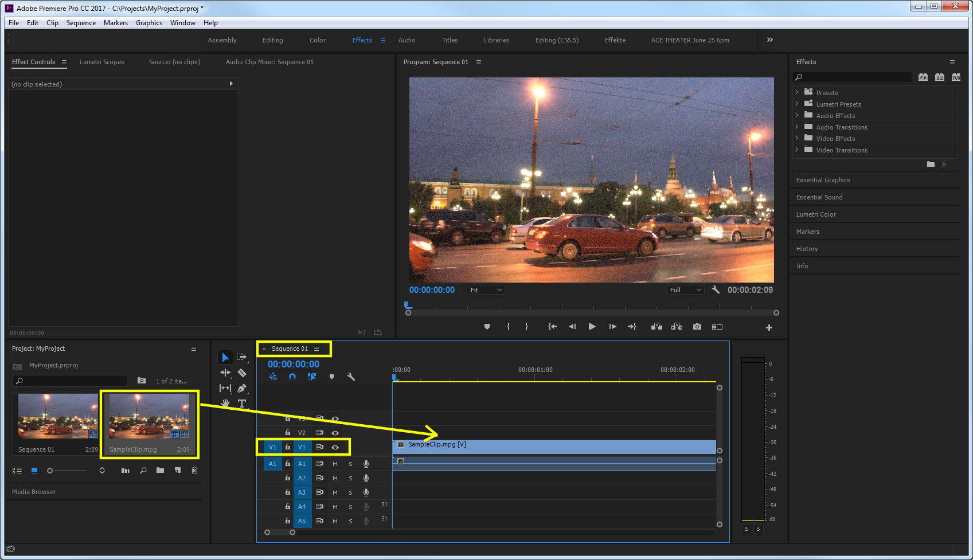The image size is (973, 560).
Task: Select the SampleClip.mpg thumbnail
Action: [149, 417]
